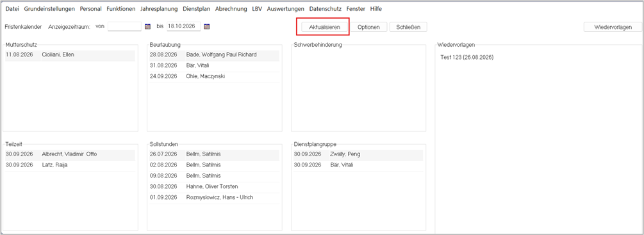Focus the empty 'von' date field
The image size is (644, 235).
pyautogui.click(x=124, y=26)
